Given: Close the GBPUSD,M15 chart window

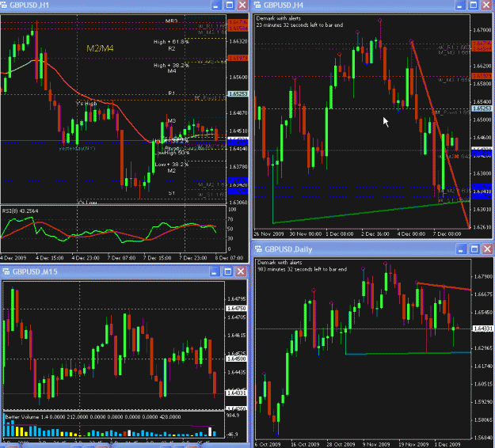Looking at the screenshot, I should [x=241, y=271].
